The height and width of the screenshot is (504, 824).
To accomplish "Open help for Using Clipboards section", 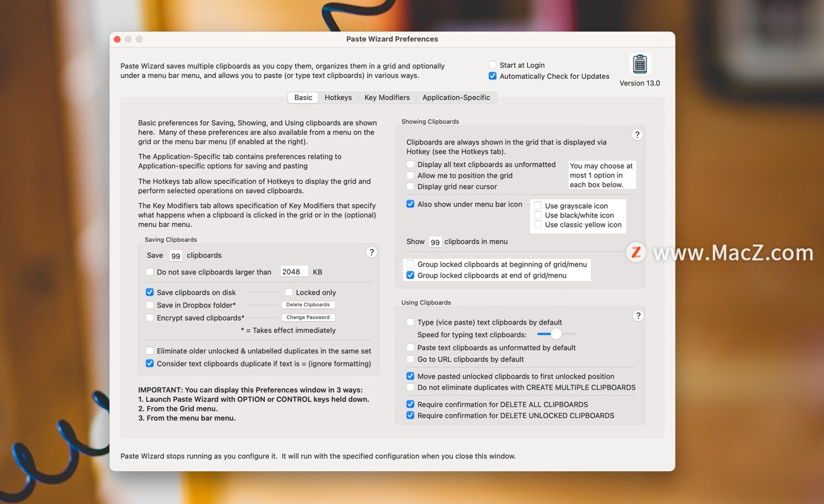I will [638, 316].
